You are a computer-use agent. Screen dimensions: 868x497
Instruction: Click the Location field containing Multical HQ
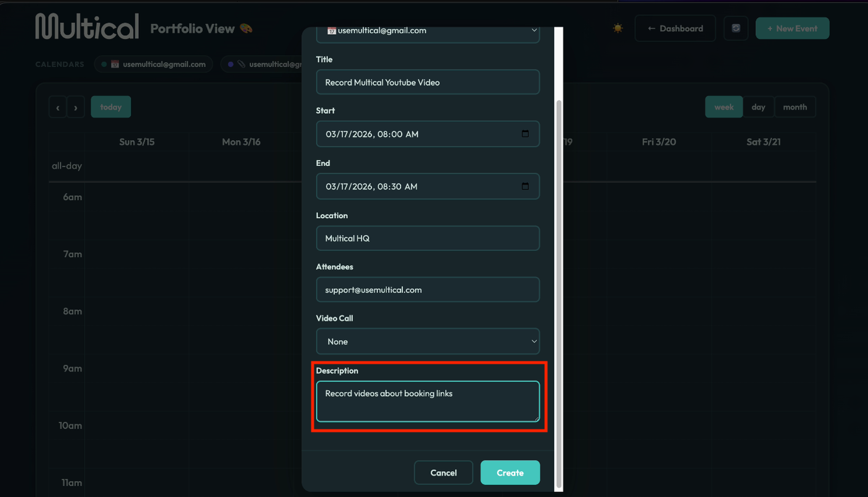click(x=428, y=238)
